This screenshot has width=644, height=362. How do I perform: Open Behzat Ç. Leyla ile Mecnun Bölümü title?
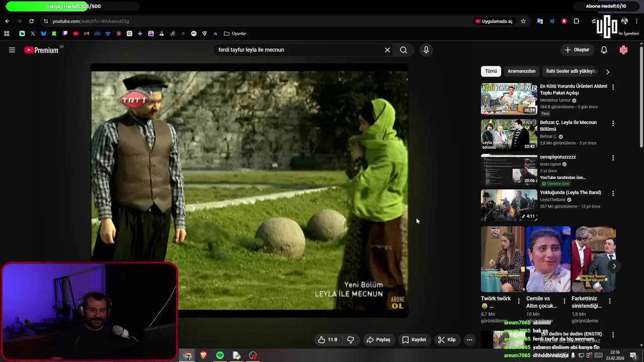pos(568,126)
